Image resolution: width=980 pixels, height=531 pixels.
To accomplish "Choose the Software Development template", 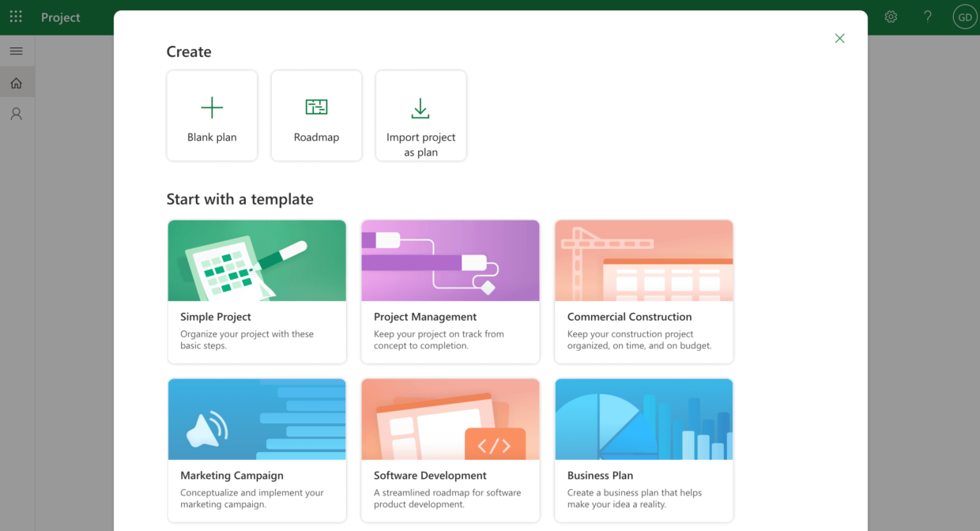I will pyautogui.click(x=450, y=450).
